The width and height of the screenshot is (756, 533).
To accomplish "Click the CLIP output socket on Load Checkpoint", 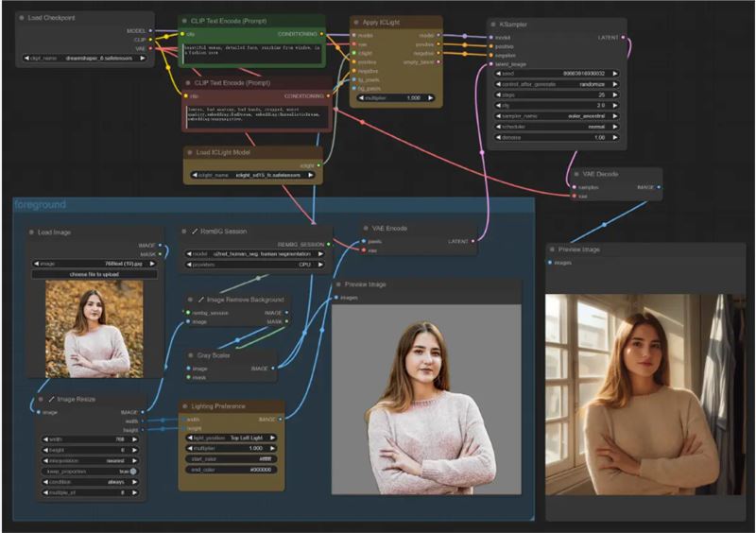I will click(x=151, y=40).
